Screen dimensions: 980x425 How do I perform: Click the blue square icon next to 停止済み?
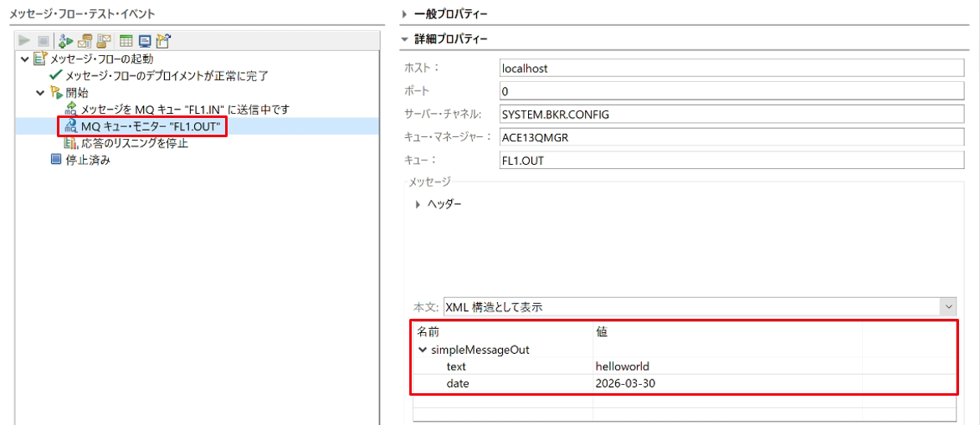pos(56,160)
